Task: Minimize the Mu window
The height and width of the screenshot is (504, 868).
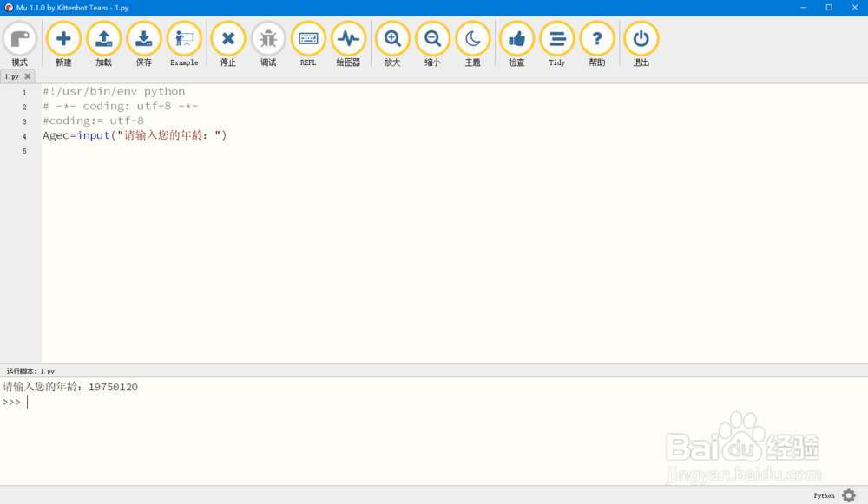Action: [803, 8]
